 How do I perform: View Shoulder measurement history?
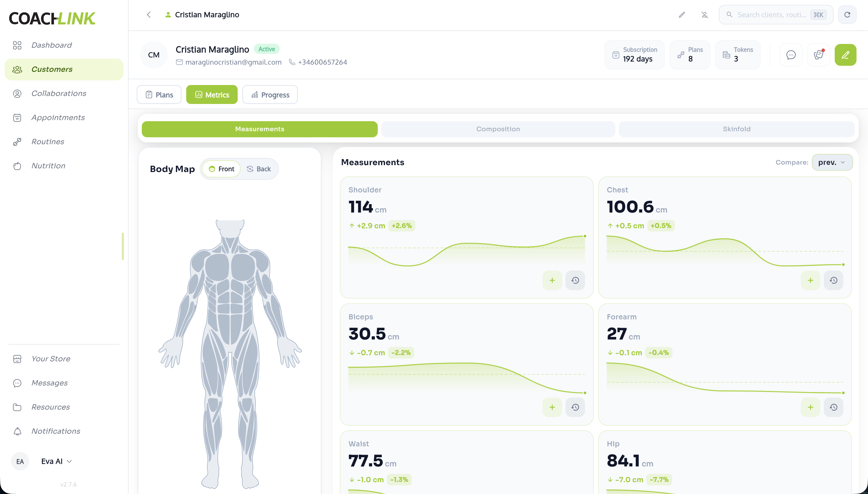coord(575,280)
